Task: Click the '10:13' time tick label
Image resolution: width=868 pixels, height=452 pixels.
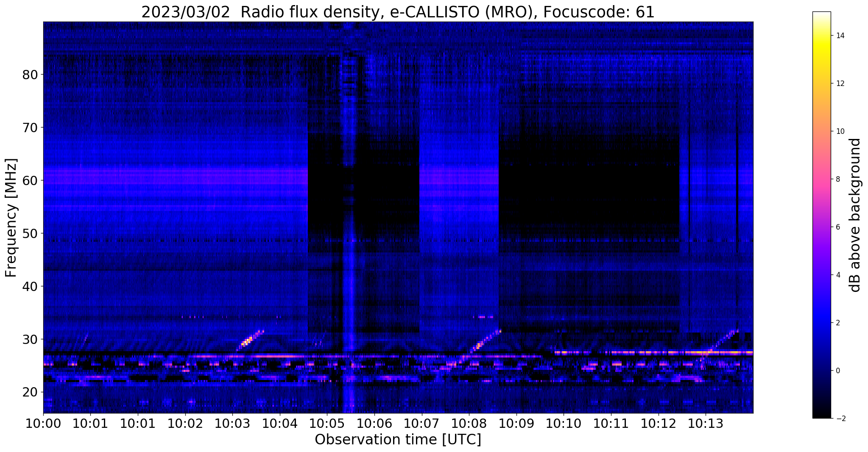Action: 706,424
